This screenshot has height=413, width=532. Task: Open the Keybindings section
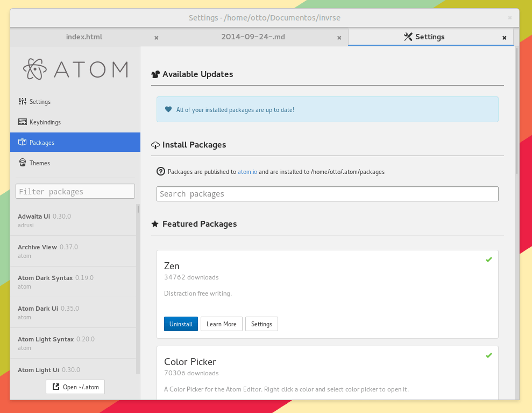75,122
